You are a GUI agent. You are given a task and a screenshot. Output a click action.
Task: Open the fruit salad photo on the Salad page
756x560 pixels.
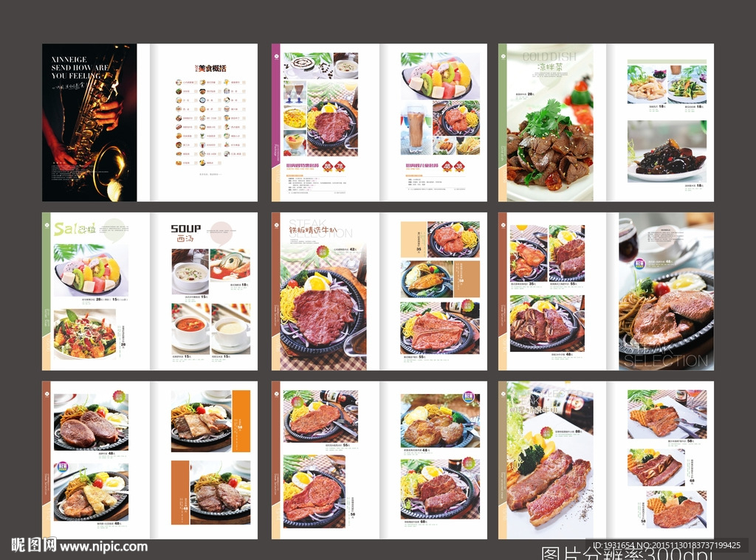91,270
